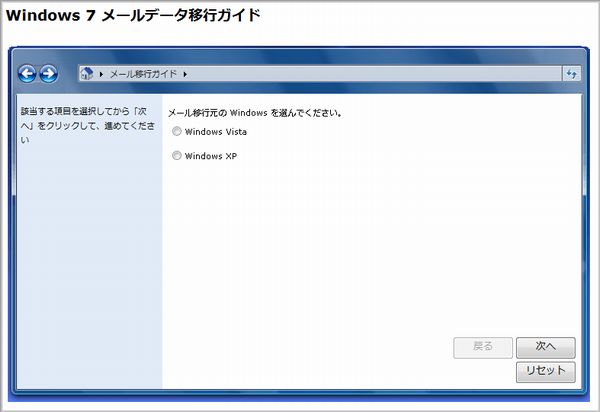Click the Windows 7 メールデータ移行ガイド heading
This screenshot has height=412, width=600.
coord(133,15)
